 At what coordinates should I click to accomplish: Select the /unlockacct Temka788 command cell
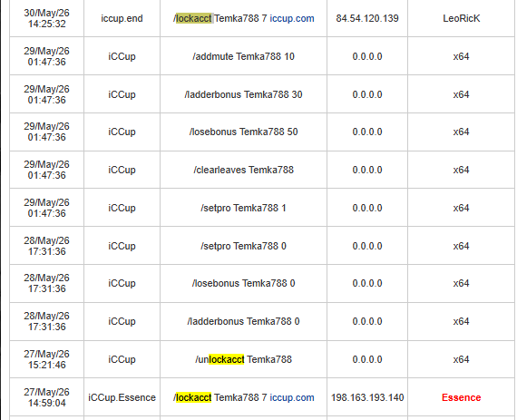pyautogui.click(x=243, y=359)
